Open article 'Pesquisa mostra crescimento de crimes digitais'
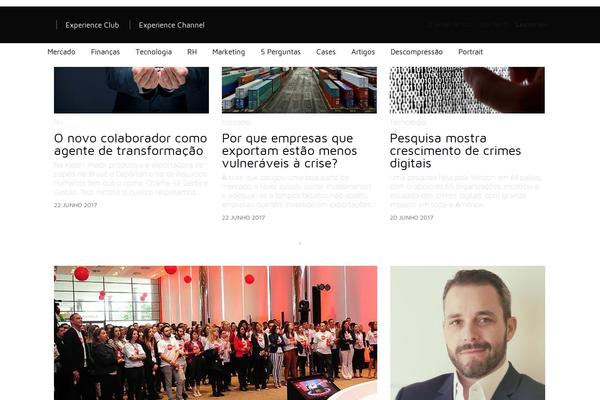The height and width of the screenshot is (400, 600). [455, 150]
